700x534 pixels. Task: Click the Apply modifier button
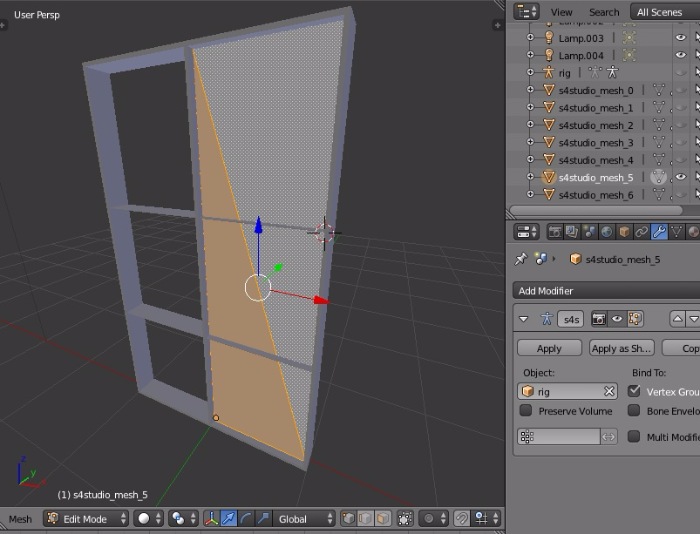(x=549, y=348)
